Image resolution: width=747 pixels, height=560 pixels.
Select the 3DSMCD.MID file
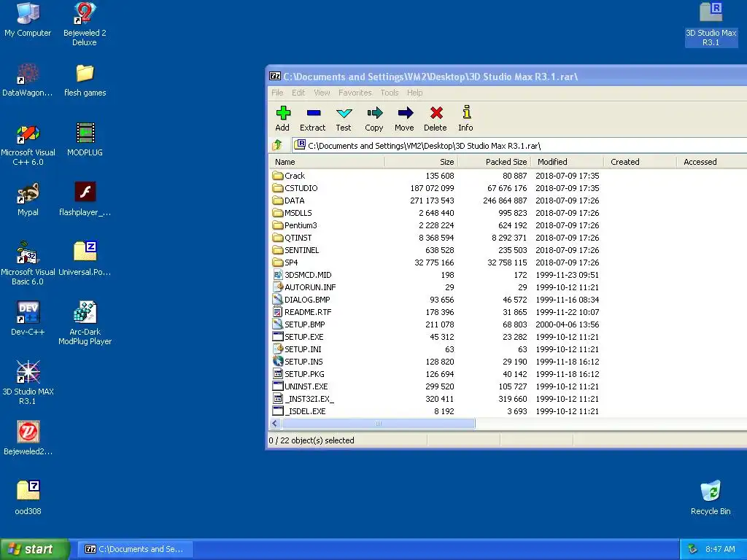click(302, 275)
